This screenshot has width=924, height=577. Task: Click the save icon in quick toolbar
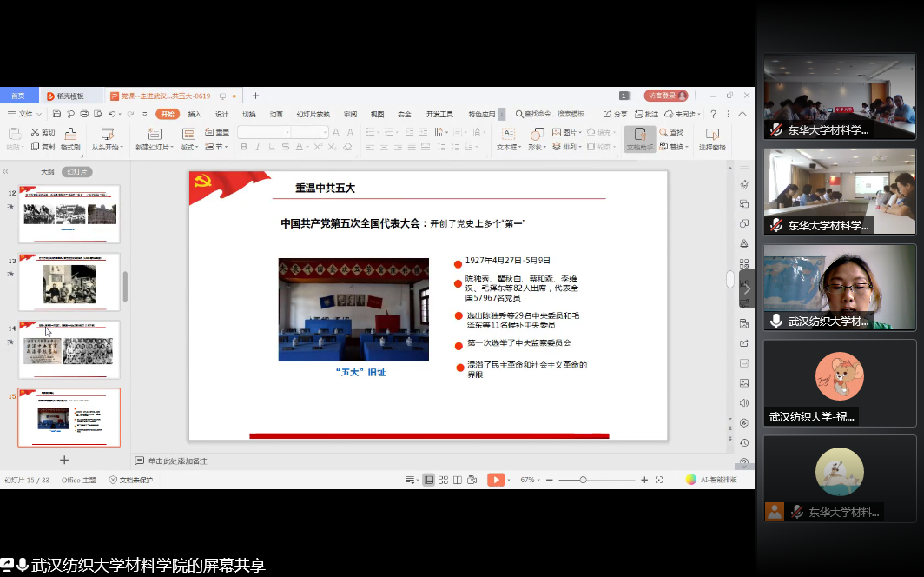(x=56, y=114)
